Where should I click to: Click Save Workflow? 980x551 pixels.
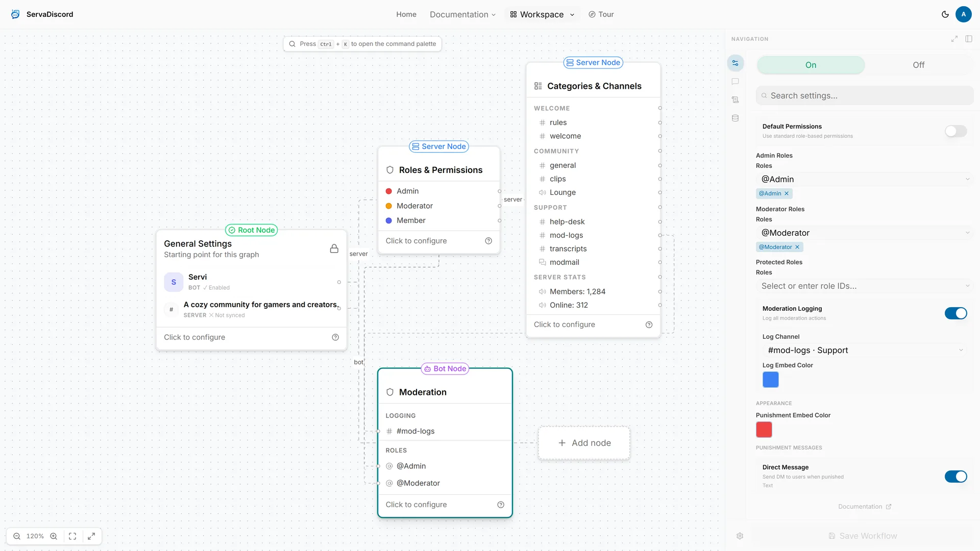pyautogui.click(x=863, y=536)
